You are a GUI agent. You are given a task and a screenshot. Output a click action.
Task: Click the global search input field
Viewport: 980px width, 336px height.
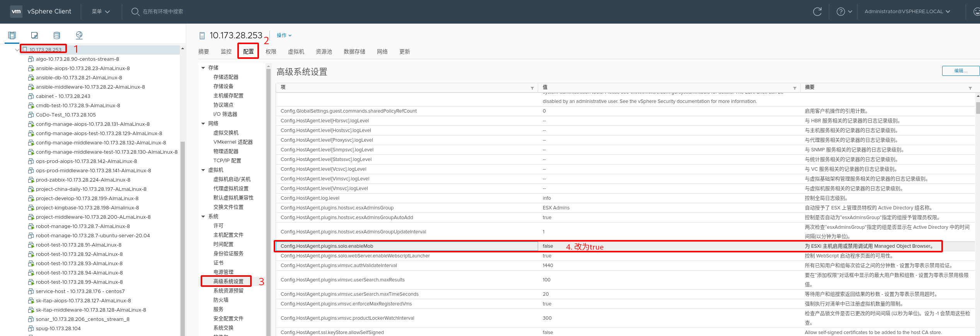tap(163, 12)
